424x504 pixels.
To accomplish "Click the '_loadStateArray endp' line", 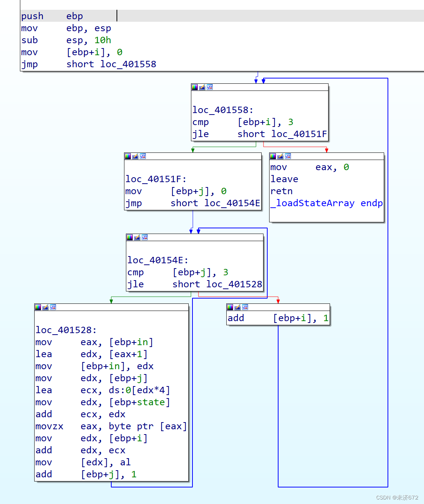I will pyautogui.click(x=327, y=203).
